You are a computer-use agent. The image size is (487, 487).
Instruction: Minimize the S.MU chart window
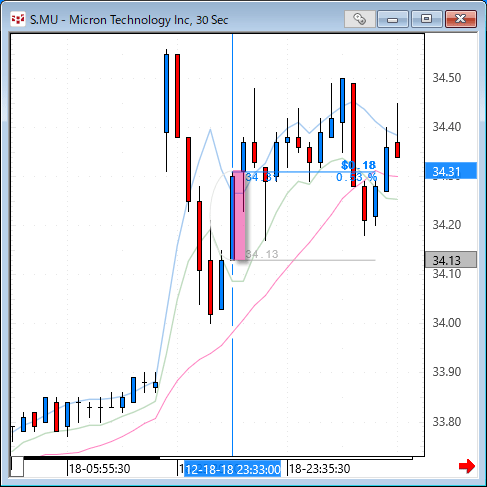coord(393,19)
